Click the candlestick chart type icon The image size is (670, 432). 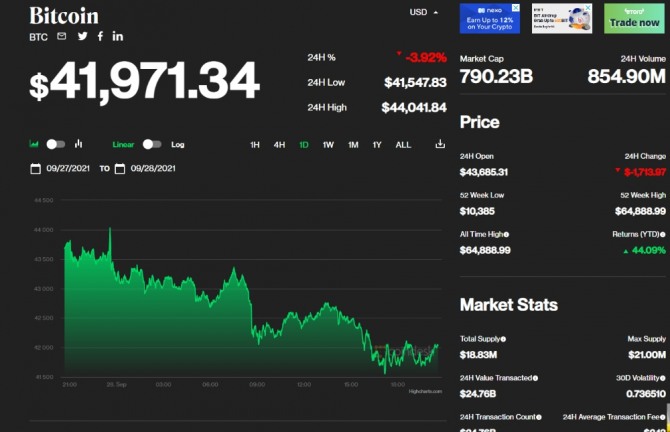pos(79,144)
